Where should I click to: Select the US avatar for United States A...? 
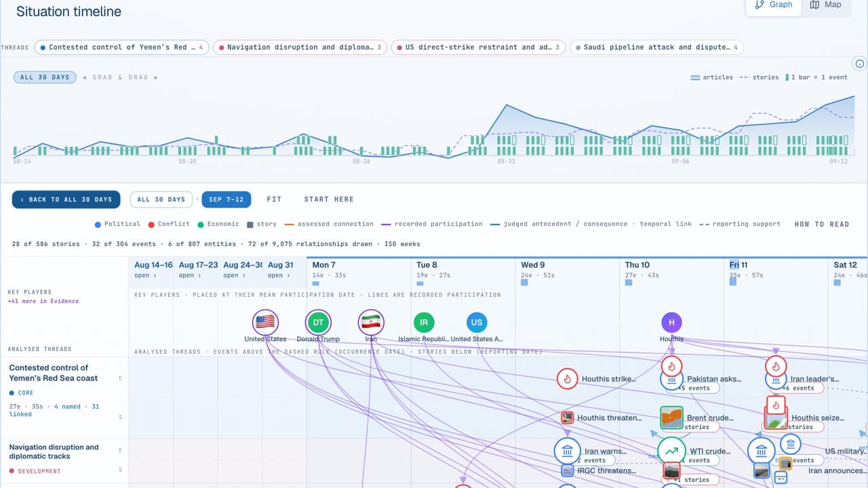click(477, 322)
